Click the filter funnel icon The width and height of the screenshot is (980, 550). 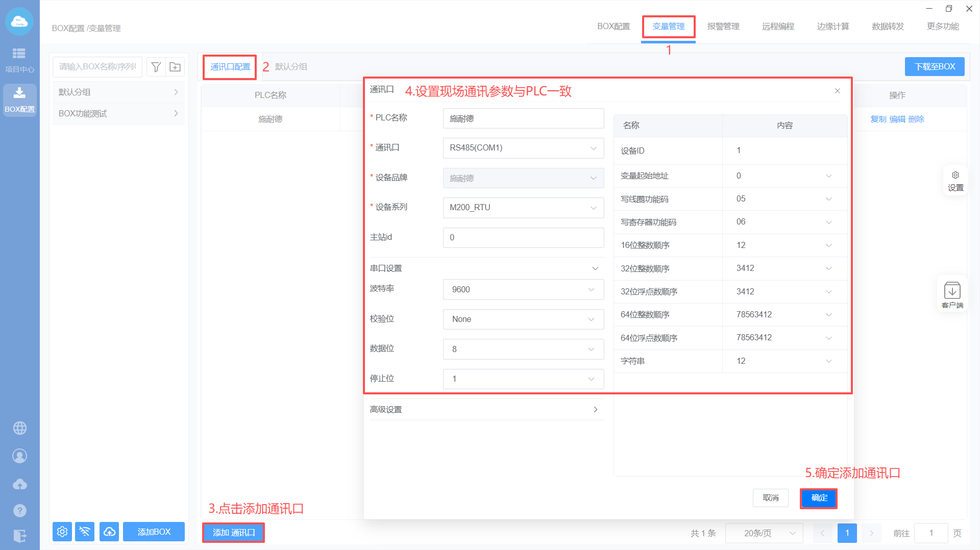click(156, 67)
